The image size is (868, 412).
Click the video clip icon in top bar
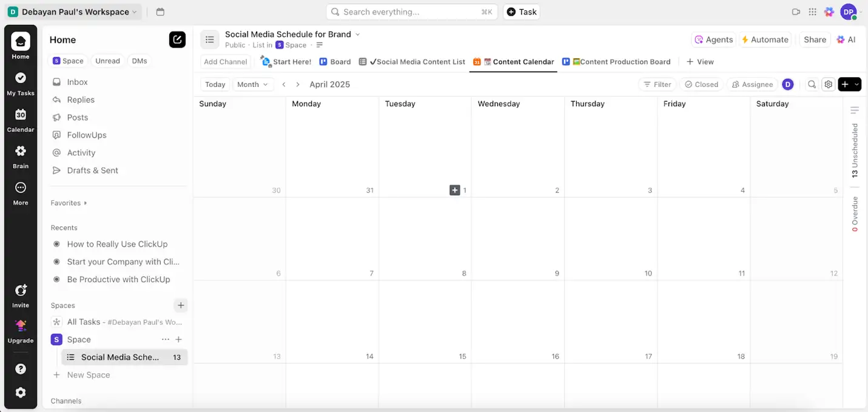pyautogui.click(x=796, y=12)
